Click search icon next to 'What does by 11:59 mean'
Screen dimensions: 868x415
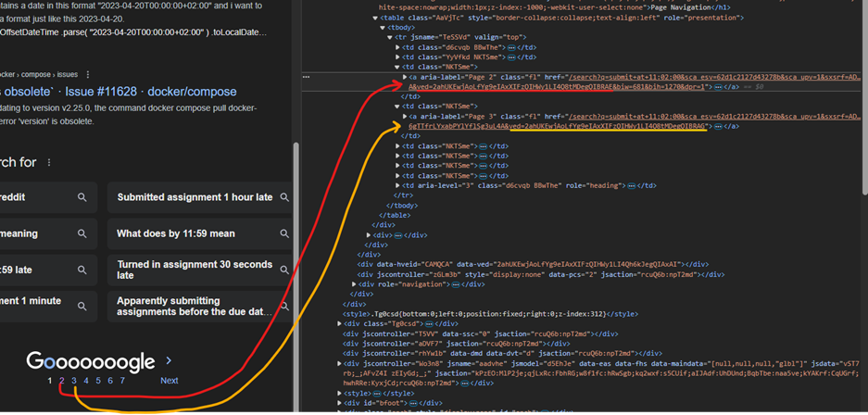(x=284, y=233)
